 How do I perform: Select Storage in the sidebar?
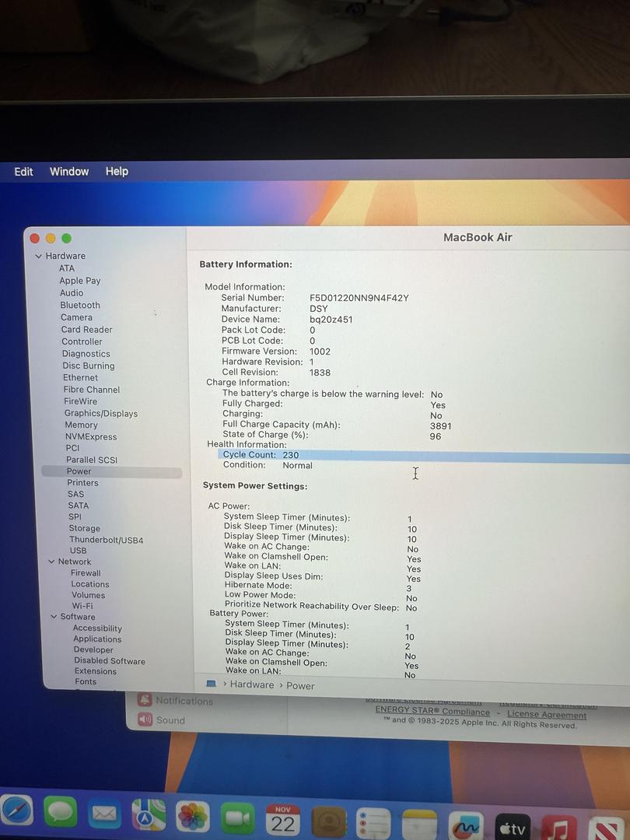pos(85,528)
